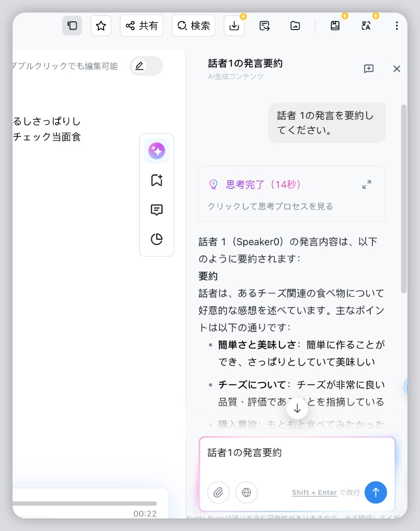Expand the 思考完了 thinking process
The height and width of the screenshot is (531, 420).
(367, 184)
